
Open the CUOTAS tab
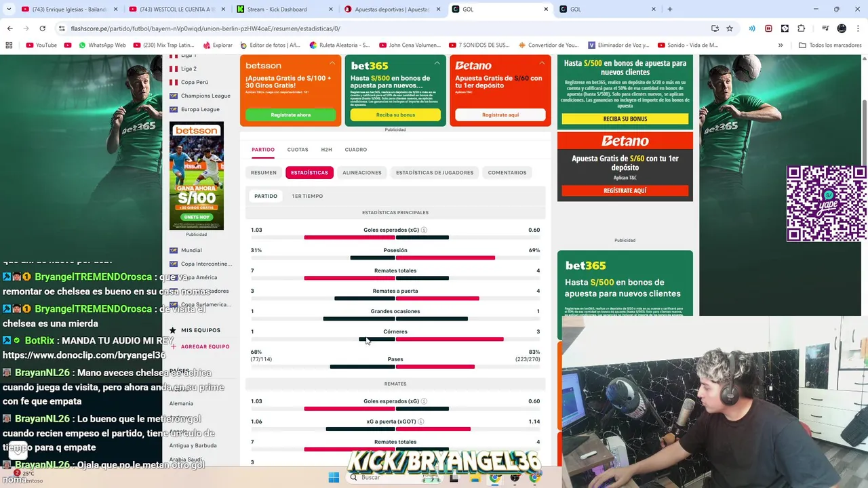[298, 150]
